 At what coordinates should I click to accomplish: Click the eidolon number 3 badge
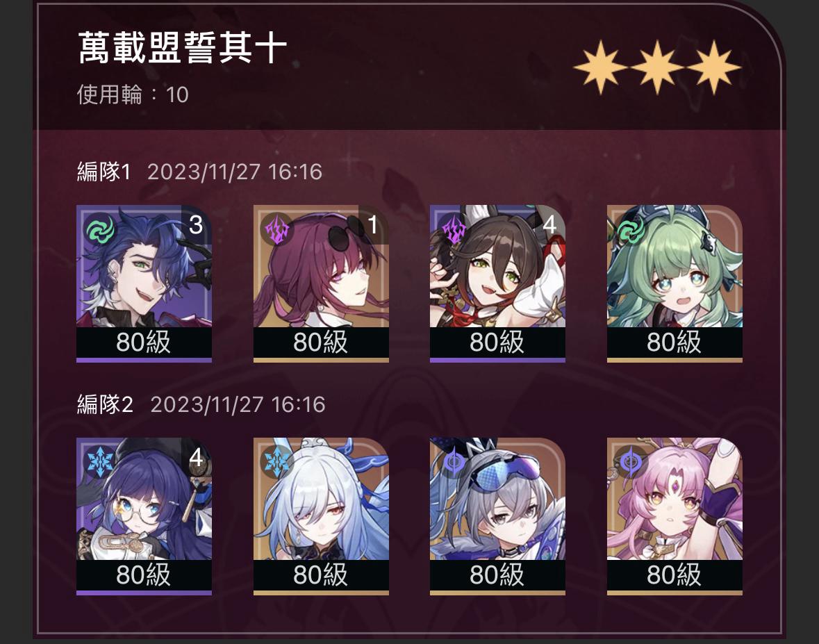click(x=196, y=224)
